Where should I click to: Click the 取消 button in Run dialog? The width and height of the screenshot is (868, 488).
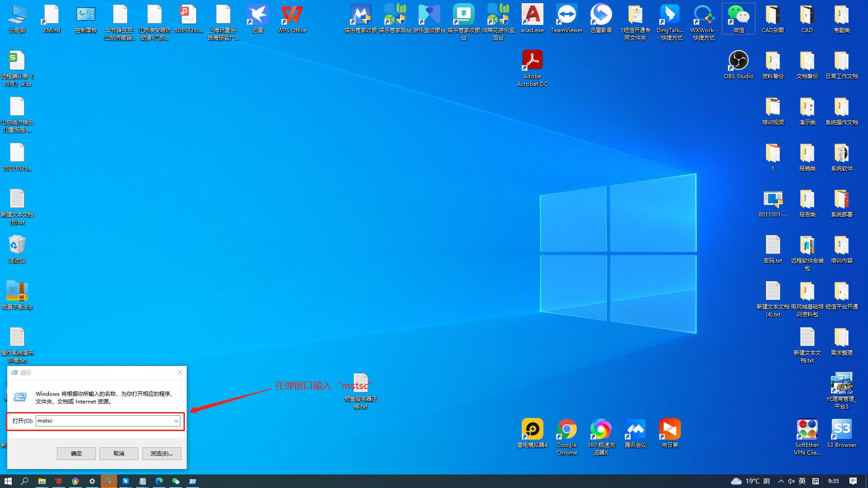point(119,453)
